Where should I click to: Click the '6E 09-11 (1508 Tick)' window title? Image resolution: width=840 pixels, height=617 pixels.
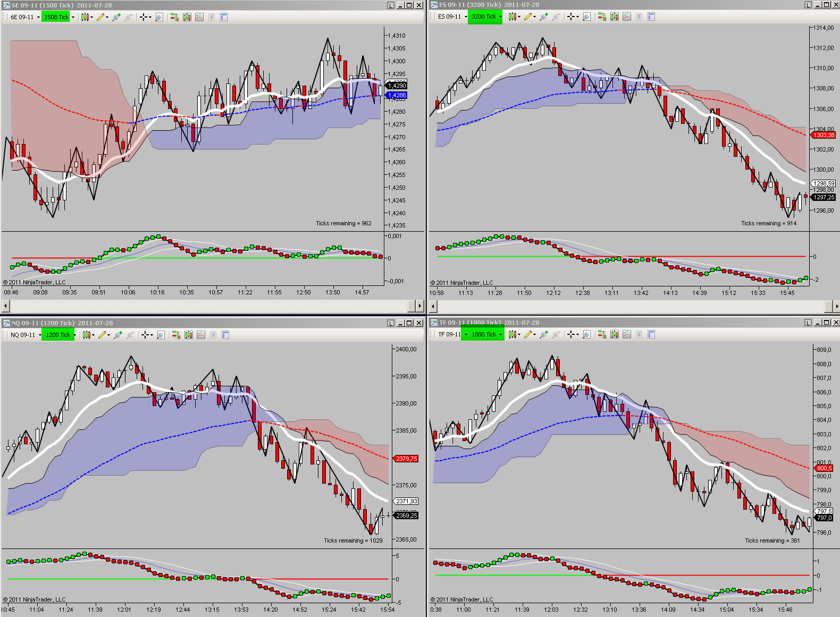(x=43, y=5)
